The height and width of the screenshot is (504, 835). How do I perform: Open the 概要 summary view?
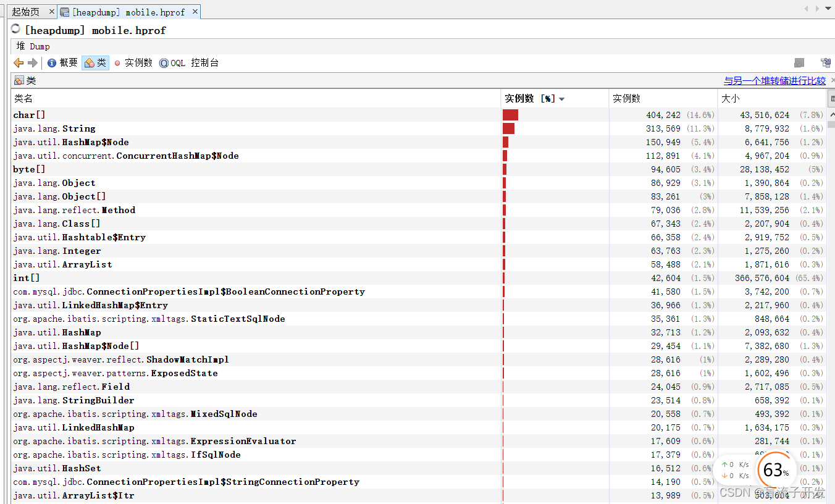click(x=63, y=63)
